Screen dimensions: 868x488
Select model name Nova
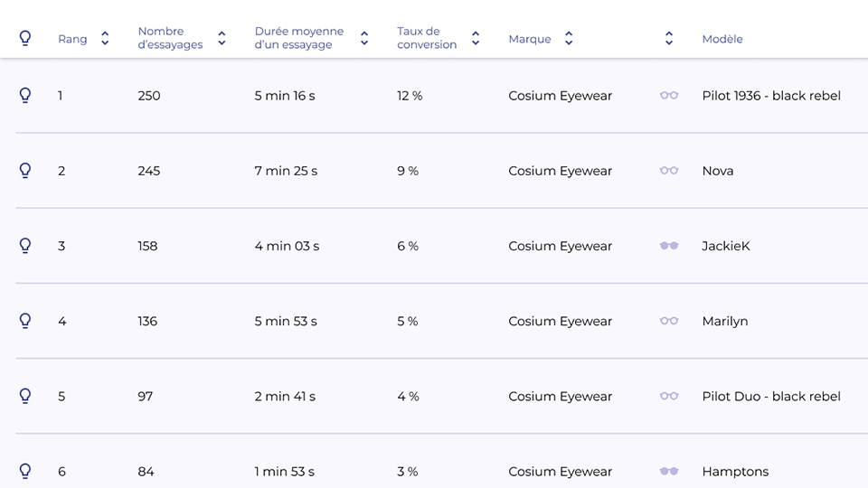[x=718, y=171]
